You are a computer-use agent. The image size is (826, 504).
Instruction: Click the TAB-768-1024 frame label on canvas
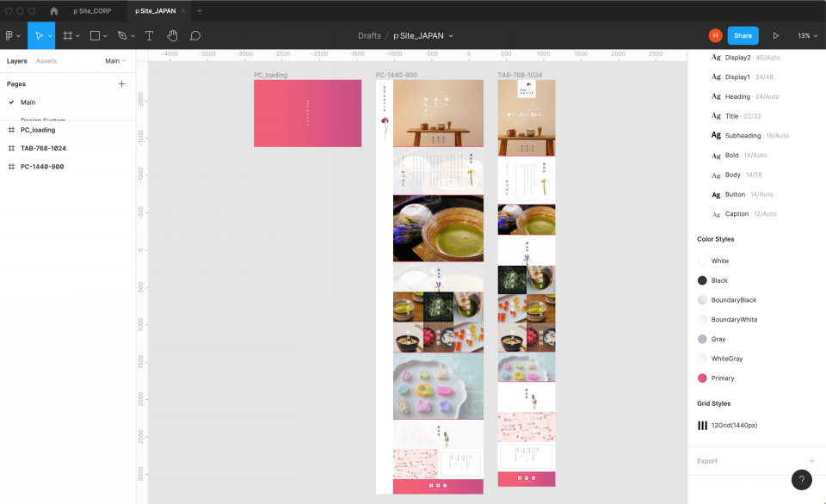[520, 76]
